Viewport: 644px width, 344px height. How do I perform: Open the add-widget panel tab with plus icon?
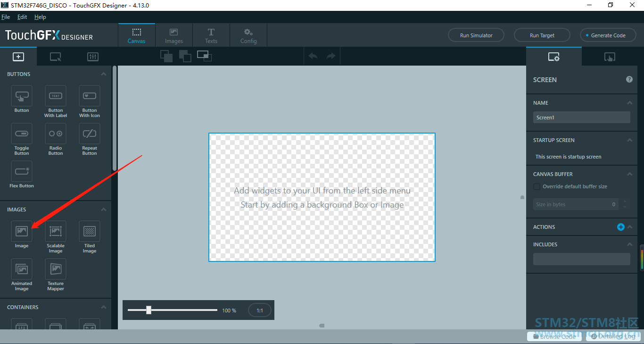click(18, 57)
